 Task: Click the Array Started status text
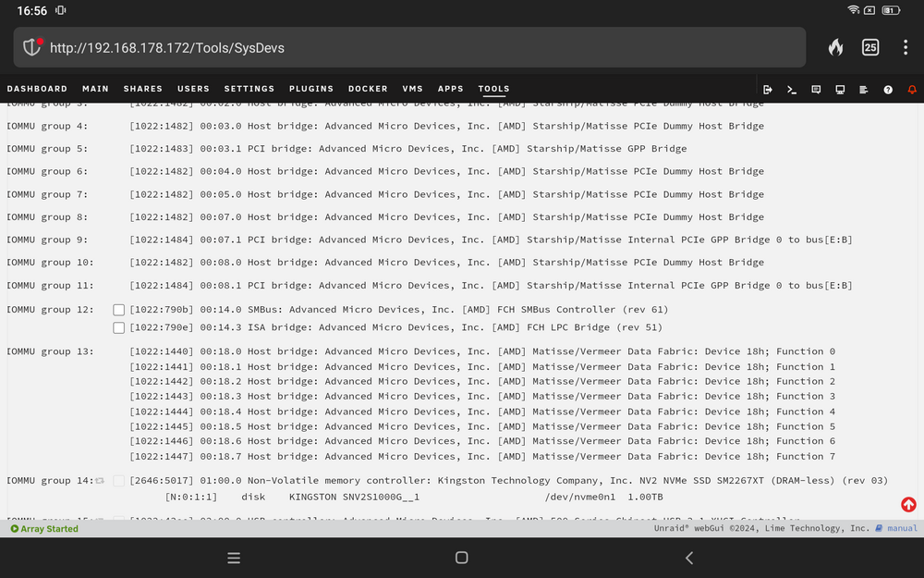pyautogui.click(x=50, y=528)
